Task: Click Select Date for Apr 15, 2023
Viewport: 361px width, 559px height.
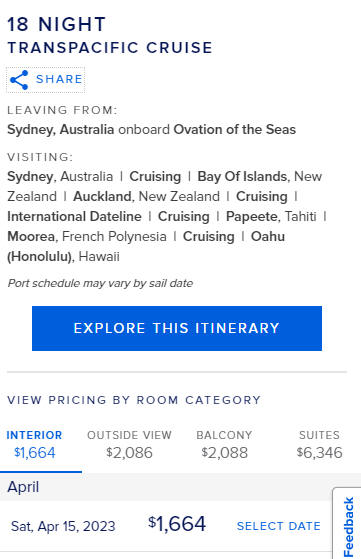Action: pos(279,526)
